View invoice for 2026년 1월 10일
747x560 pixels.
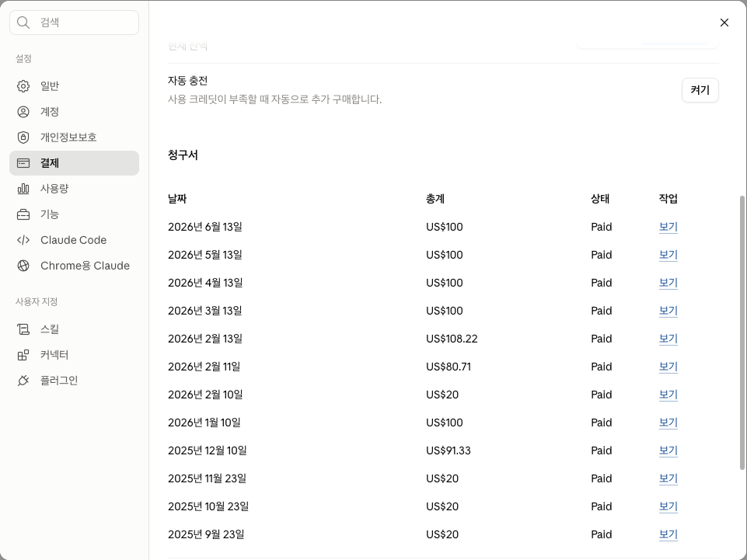point(668,423)
